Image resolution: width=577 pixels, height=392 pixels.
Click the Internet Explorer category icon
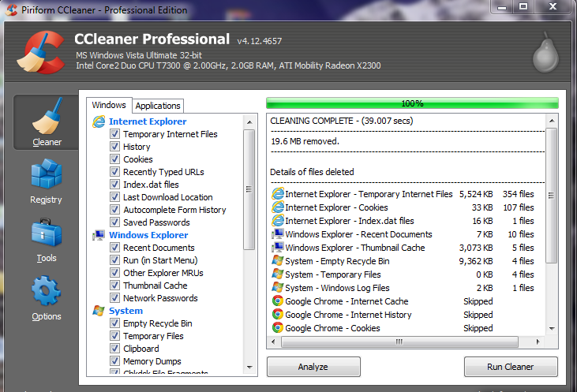[x=99, y=121]
